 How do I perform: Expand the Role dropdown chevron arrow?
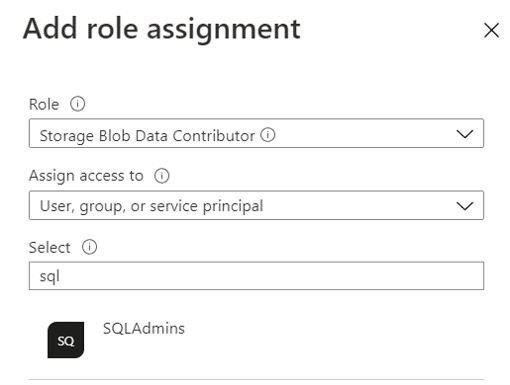[465, 134]
